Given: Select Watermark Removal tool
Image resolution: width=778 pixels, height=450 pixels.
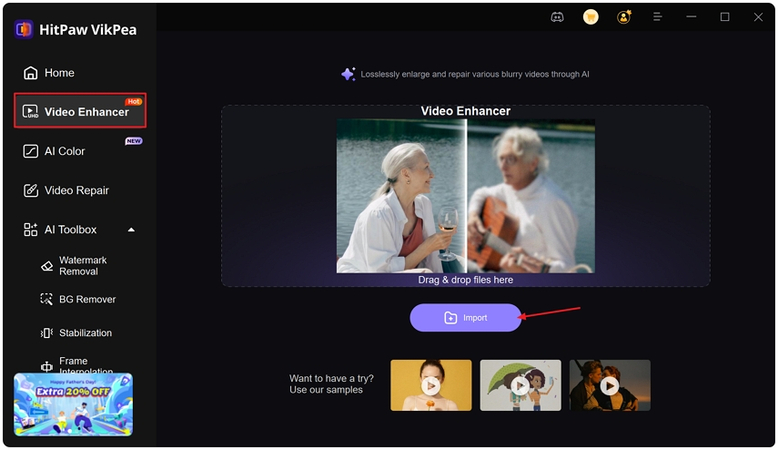Looking at the screenshot, I should click(82, 266).
